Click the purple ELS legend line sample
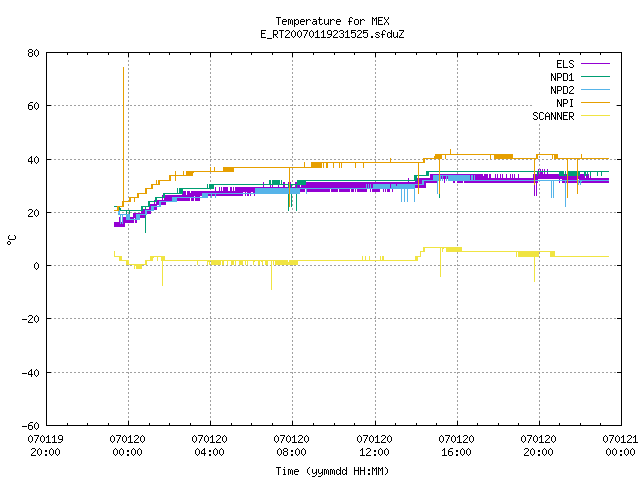 (595, 64)
